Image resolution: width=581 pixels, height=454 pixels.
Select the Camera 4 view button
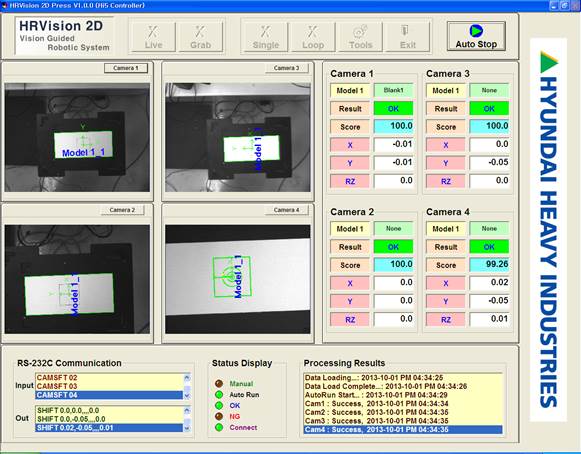tap(286, 210)
